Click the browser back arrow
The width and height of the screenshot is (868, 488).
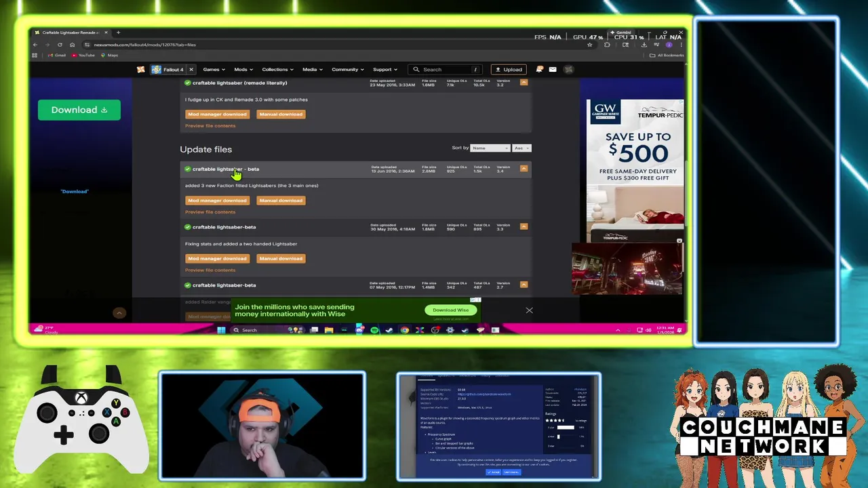point(35,45)
